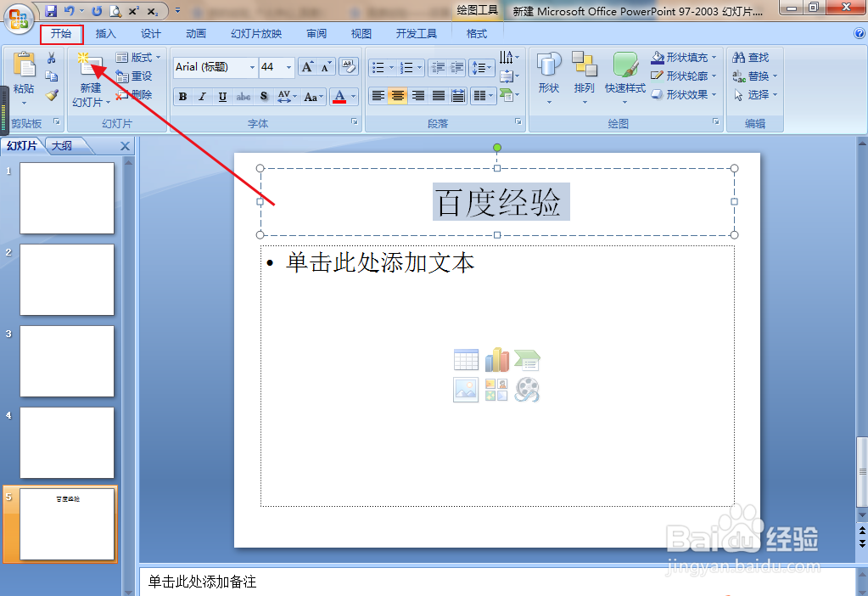Toggle bold formatting
The height and width of the screenshot is (596, 868).
[182, 97]
